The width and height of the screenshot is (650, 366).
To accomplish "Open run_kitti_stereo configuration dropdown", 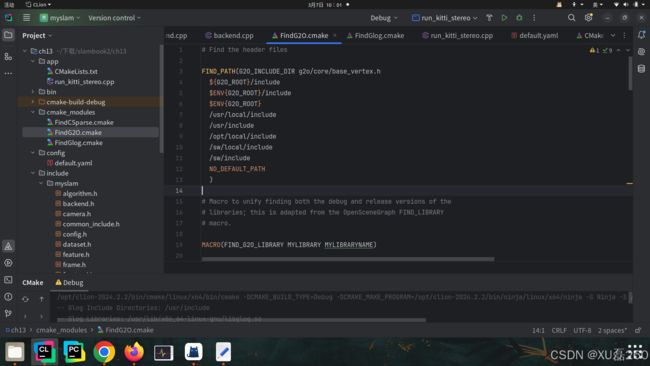I will 444,18.
